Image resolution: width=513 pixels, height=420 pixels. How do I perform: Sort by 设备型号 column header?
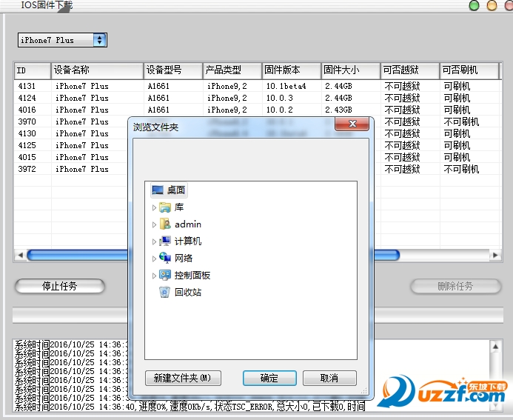coord(173,70)
